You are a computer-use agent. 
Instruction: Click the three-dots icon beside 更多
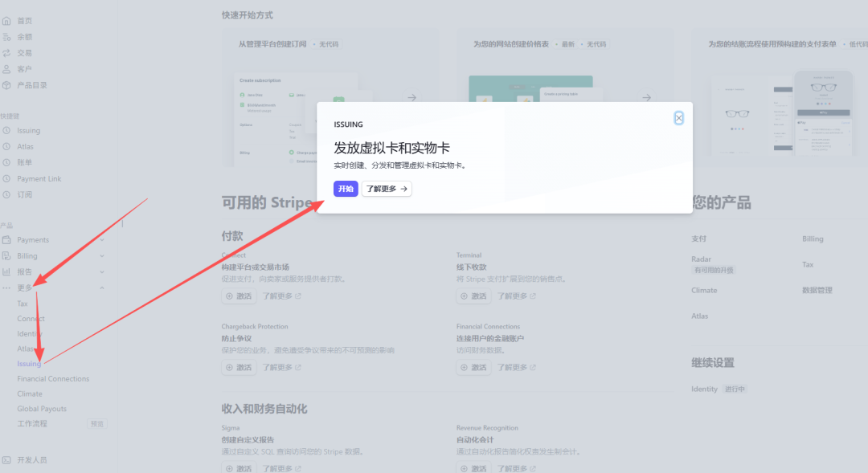click(6, 288)
